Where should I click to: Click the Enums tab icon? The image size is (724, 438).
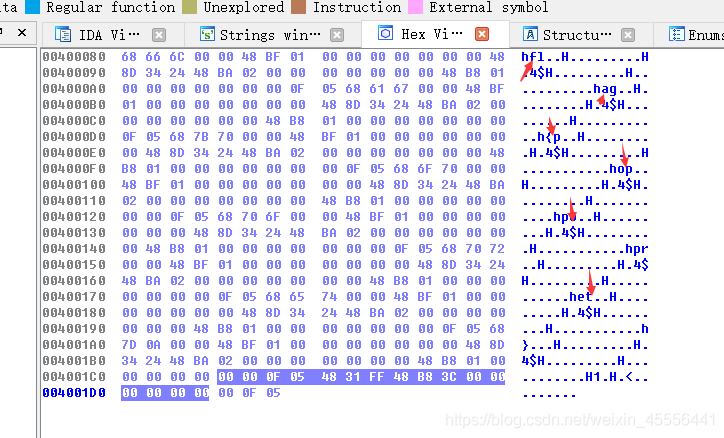tap(676, 35)
